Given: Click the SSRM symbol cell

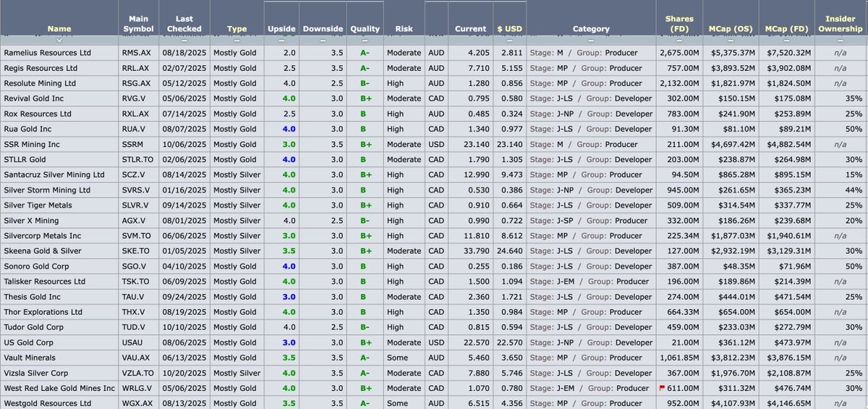Looking at the screenshot, I should click(133, 145).
